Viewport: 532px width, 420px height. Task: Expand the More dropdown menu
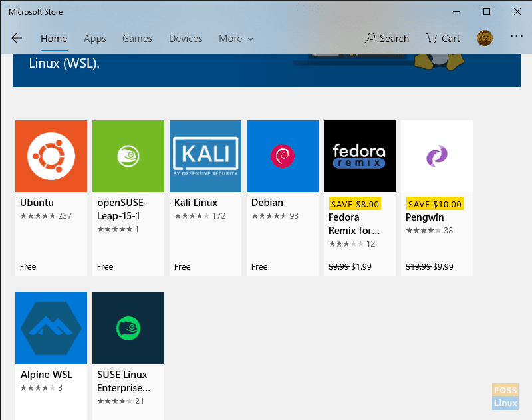click(236, 39)
